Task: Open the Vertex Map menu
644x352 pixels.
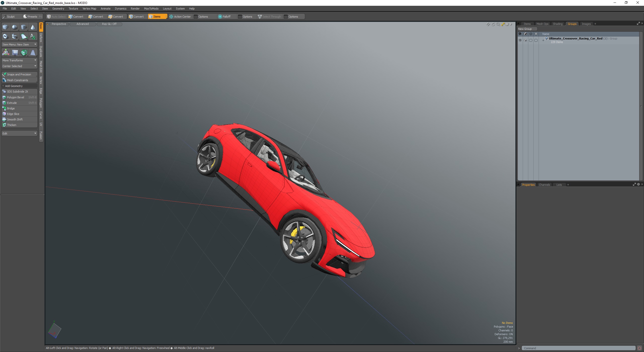Action: pos(89,9)
